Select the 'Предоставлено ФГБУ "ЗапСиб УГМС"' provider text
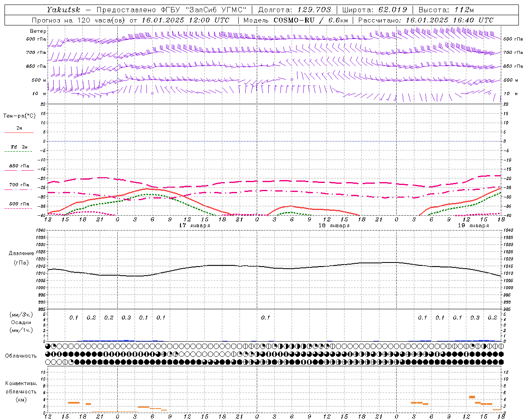 (x=171, y=10)
